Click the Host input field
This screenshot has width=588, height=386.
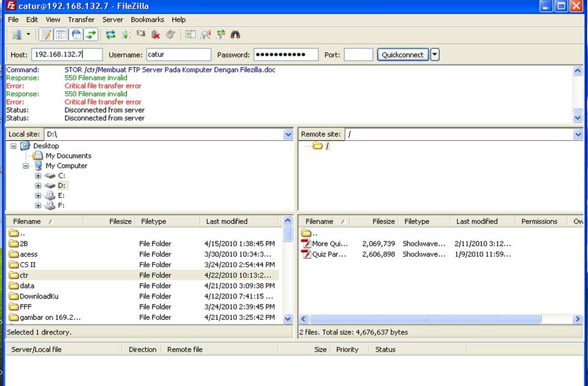[x=67, y=55]
